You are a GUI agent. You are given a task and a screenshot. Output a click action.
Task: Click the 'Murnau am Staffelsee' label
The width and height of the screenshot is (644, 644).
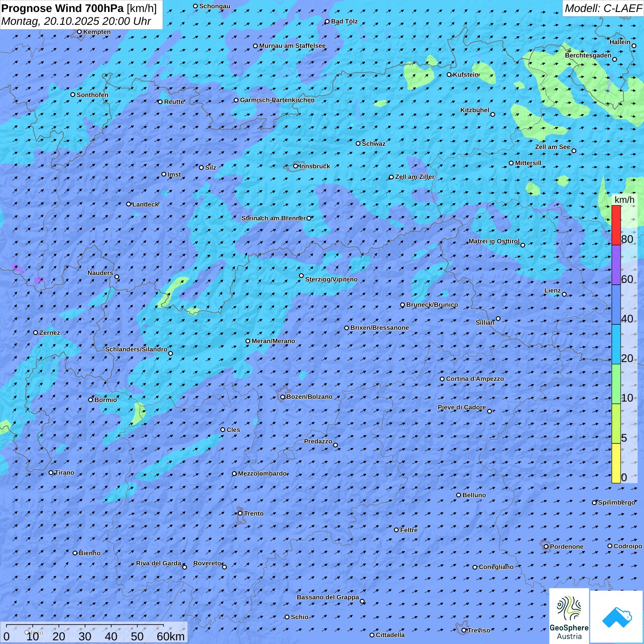293,46
